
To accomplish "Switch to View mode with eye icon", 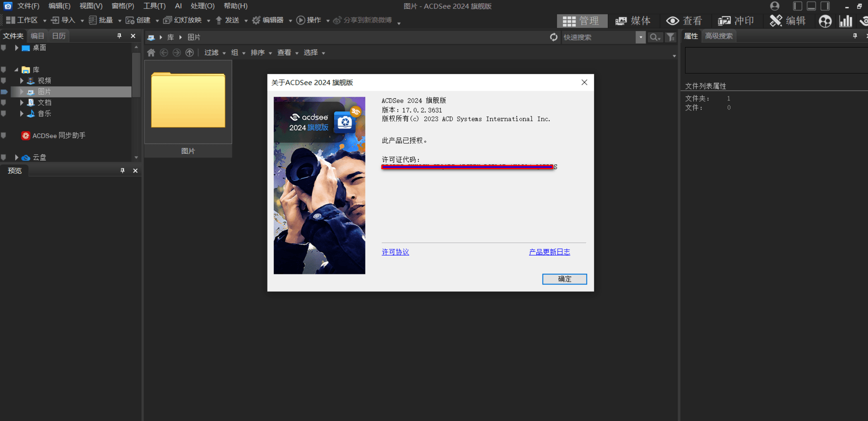I will (684, 21).
